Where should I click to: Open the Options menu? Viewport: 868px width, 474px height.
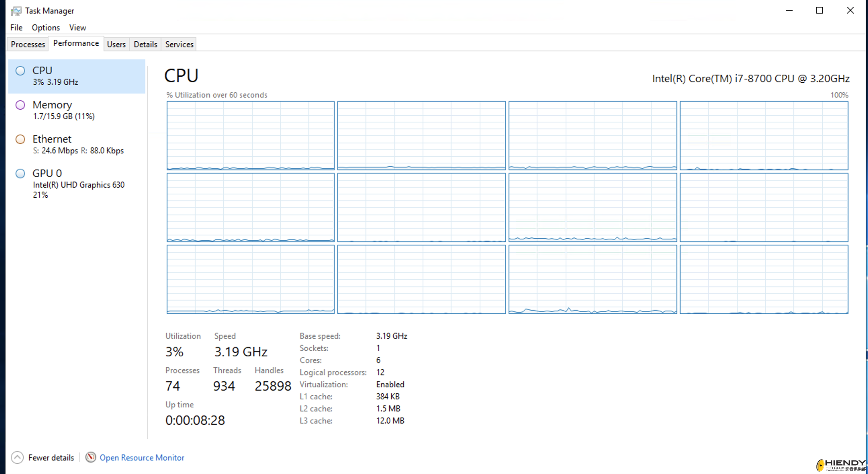[45, 27]
